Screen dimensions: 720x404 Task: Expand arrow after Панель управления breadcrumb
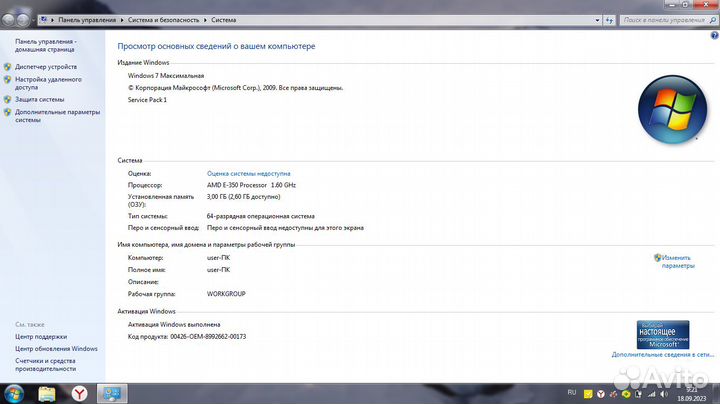[x=122, y=20]
